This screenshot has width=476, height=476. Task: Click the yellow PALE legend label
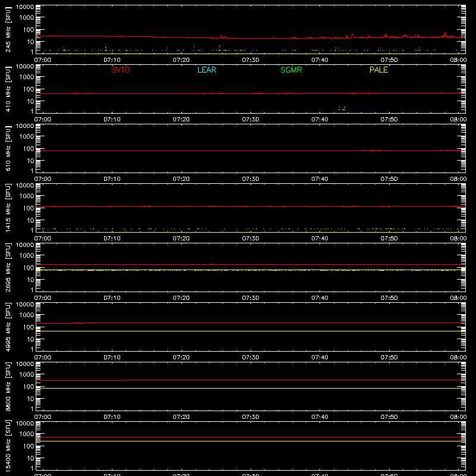pos(378,70)
